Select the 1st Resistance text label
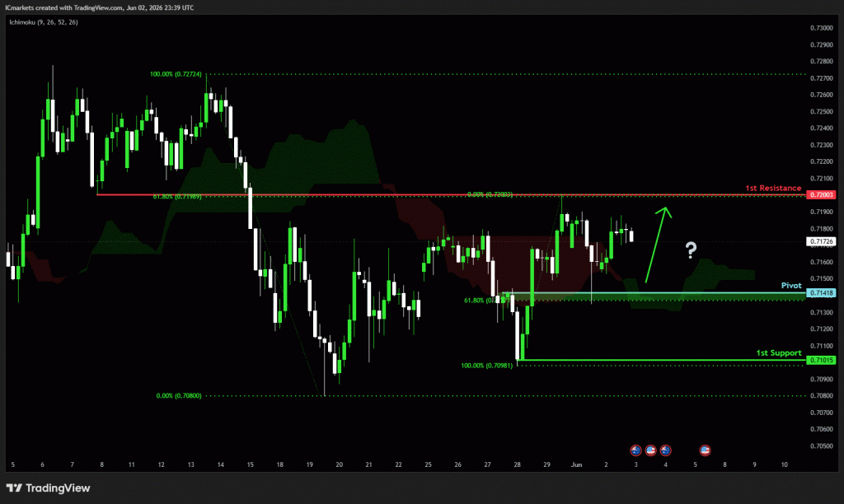Image resolution: width=844 pixels, height=504 pixels. click(x=773, y=188)
